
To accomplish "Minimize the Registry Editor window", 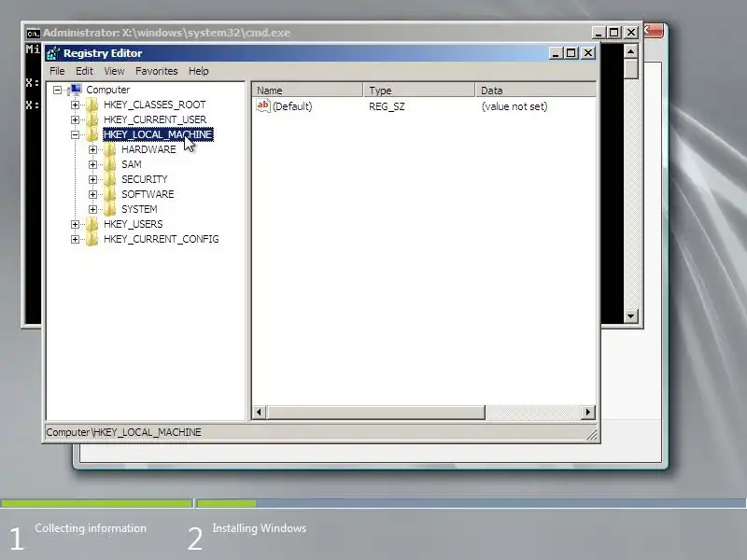I will (x=556, y=53).
